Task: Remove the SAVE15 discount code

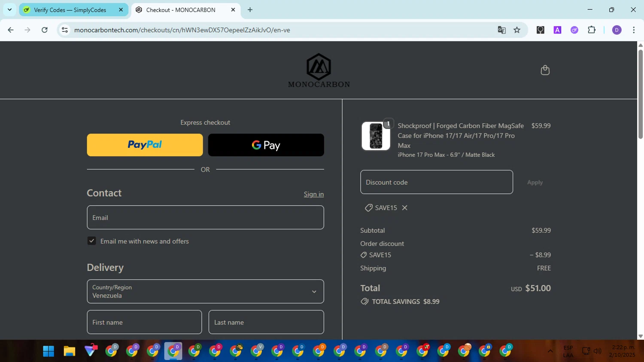Action: 404,208
